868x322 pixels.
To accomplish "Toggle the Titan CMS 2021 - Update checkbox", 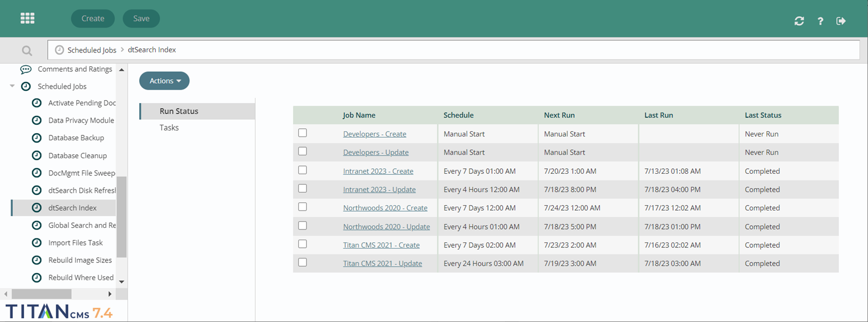I will tap(303, 262).
